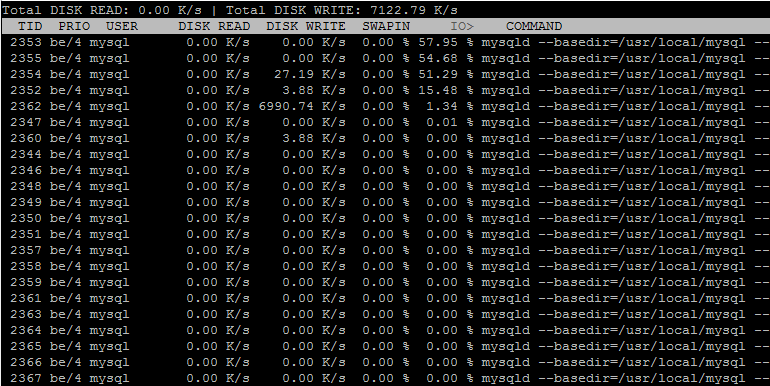Click the IO> column header
Screen dimensions: 770x386
462,26
